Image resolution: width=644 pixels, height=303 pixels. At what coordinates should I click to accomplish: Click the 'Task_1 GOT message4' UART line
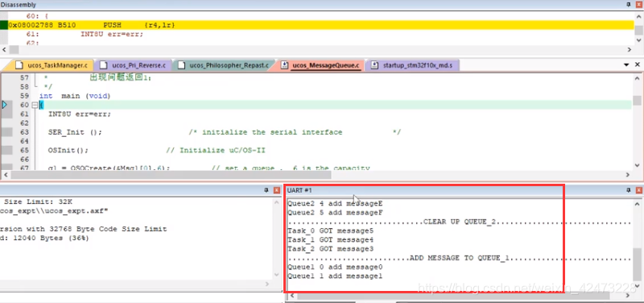point(331,239)
